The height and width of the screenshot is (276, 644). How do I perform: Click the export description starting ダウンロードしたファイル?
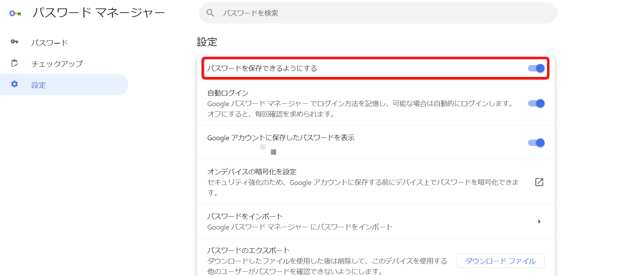(x=327, y=266)
